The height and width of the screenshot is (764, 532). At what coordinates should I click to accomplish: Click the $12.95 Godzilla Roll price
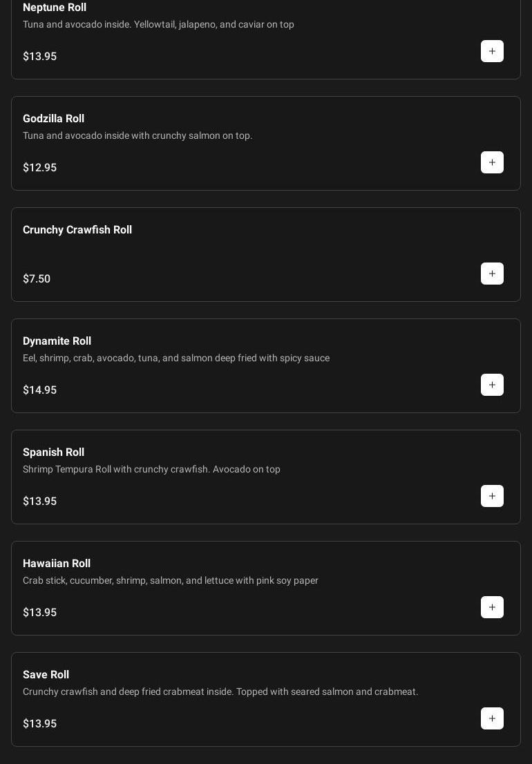click(x=39, y=168)
